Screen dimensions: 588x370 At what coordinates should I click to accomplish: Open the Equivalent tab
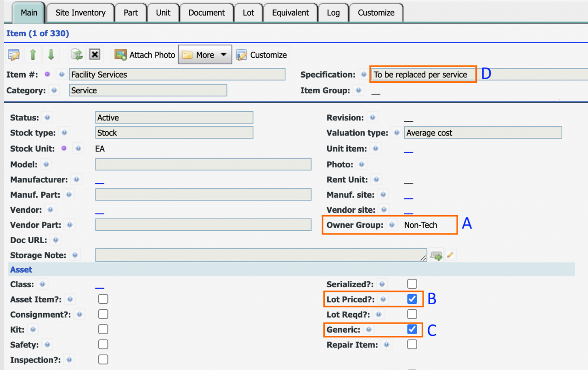290,13
